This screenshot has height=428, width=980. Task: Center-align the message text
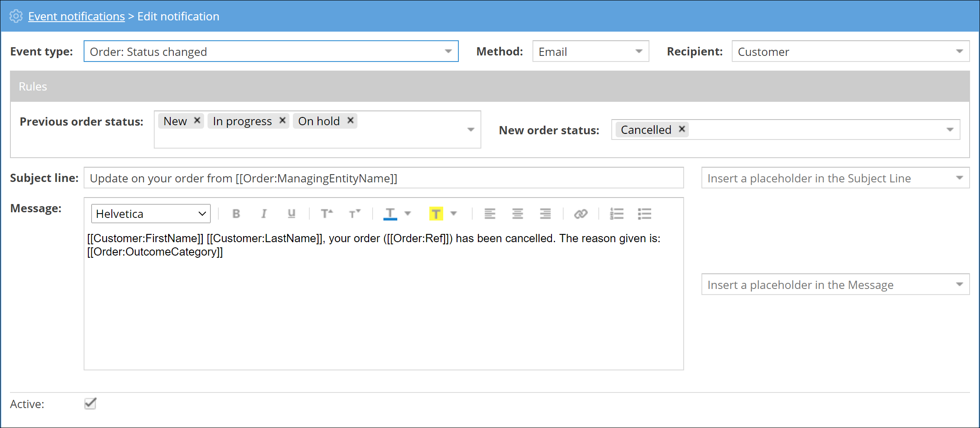tap(517, 214)
